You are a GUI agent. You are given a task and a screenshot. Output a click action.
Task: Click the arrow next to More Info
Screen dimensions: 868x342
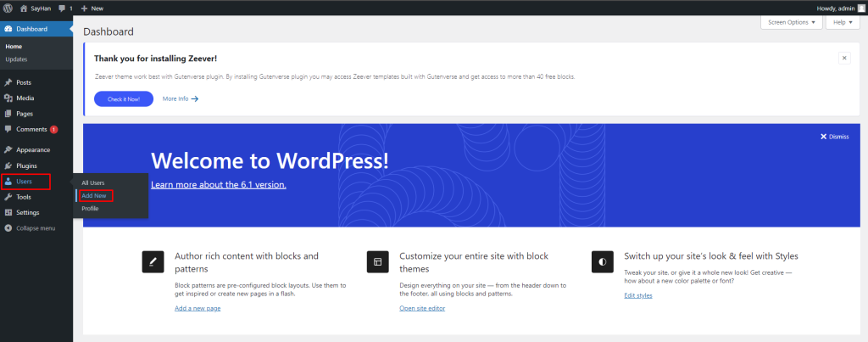pyautogui.click(x=194, y=98)
